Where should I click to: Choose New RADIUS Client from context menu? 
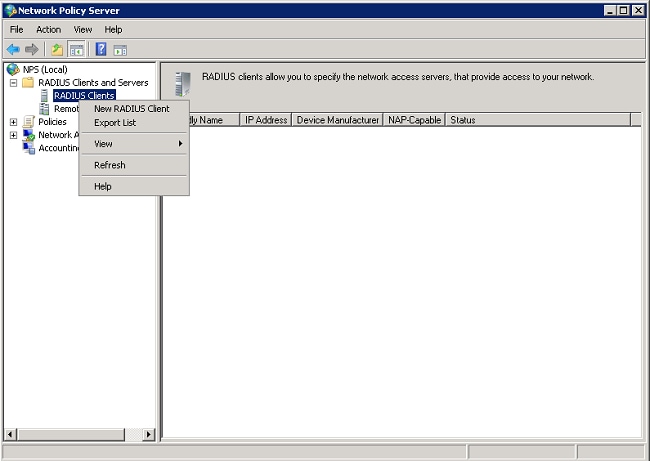pos(134,109)
